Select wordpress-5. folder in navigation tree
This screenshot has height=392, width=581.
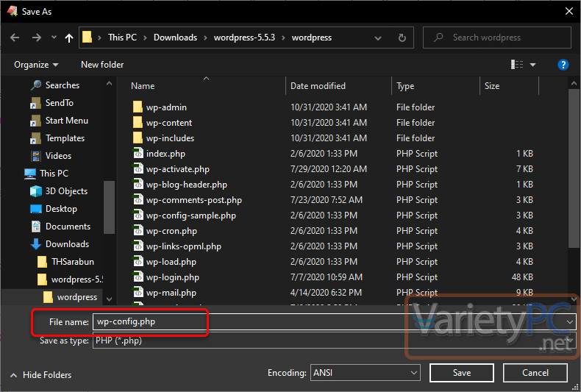(x=77, y=279)
